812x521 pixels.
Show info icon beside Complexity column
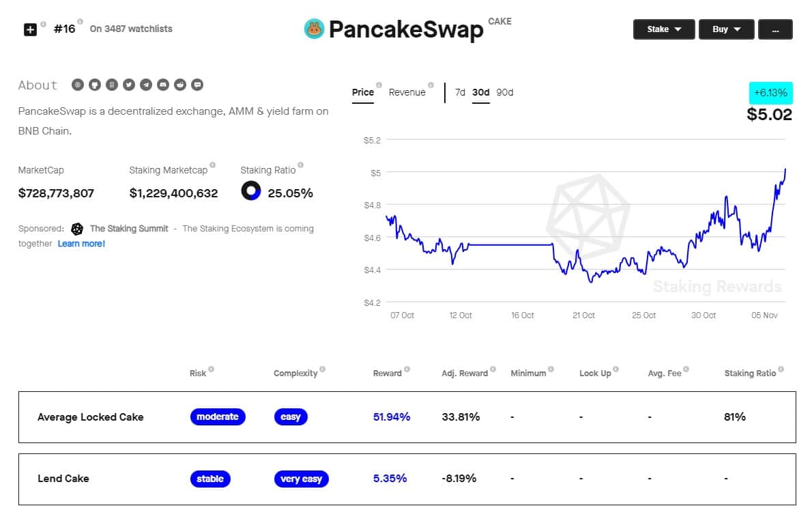click(323, 369)
